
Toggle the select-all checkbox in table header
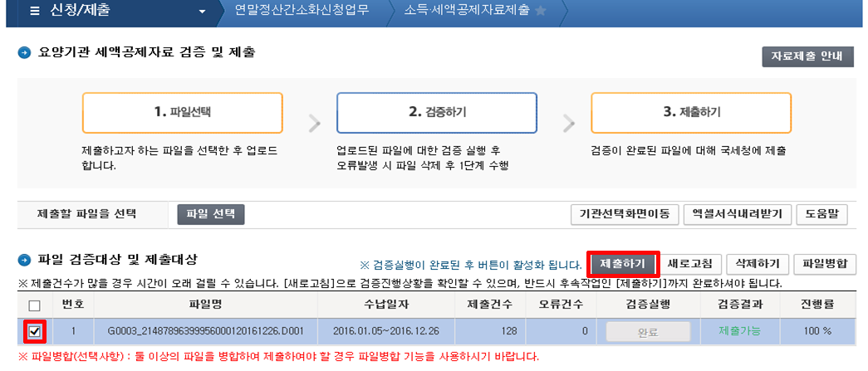34,305
